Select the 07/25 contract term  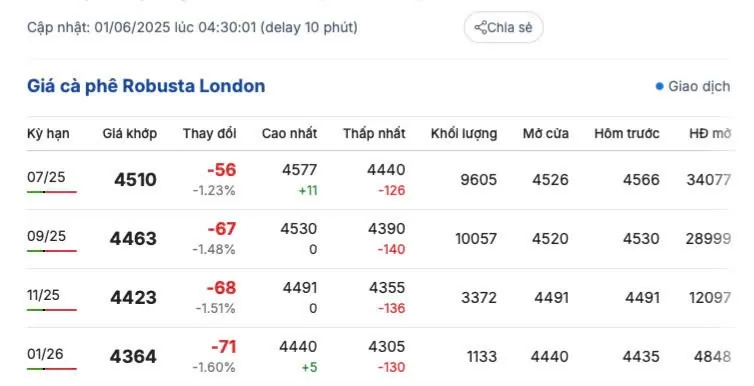[x=46, y=177]
